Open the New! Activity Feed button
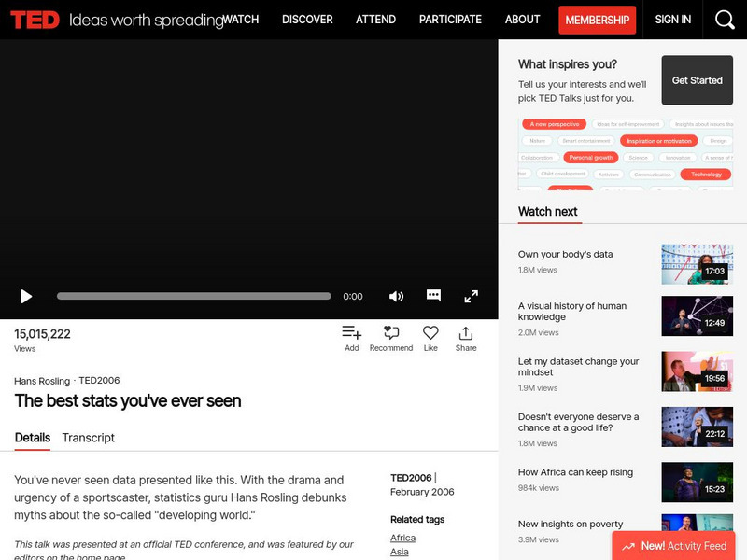This screenshot has width=747, height=560. 673,546
